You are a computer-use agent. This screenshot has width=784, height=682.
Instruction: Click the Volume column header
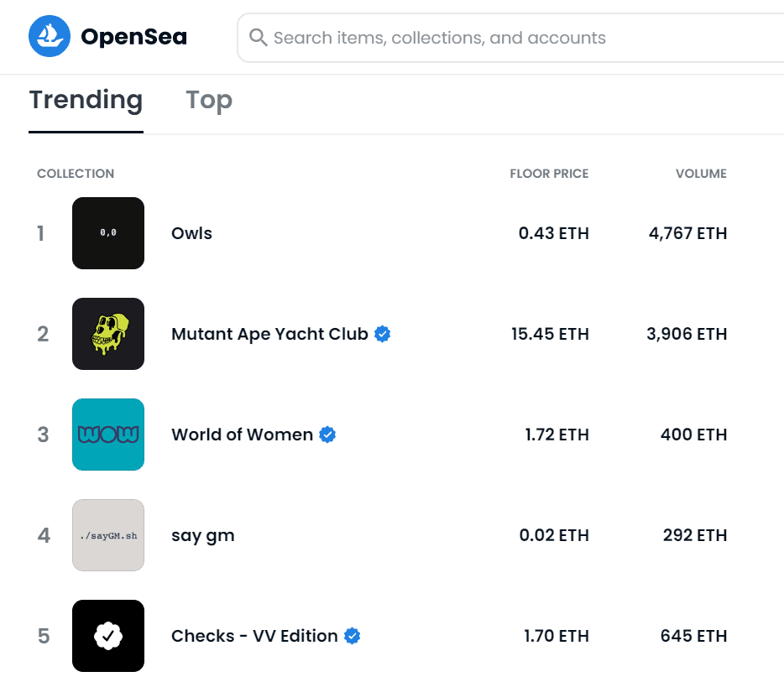(701, 174)
